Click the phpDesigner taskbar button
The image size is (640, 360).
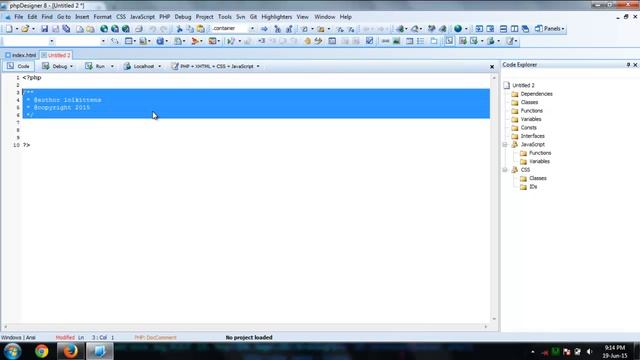99,351
